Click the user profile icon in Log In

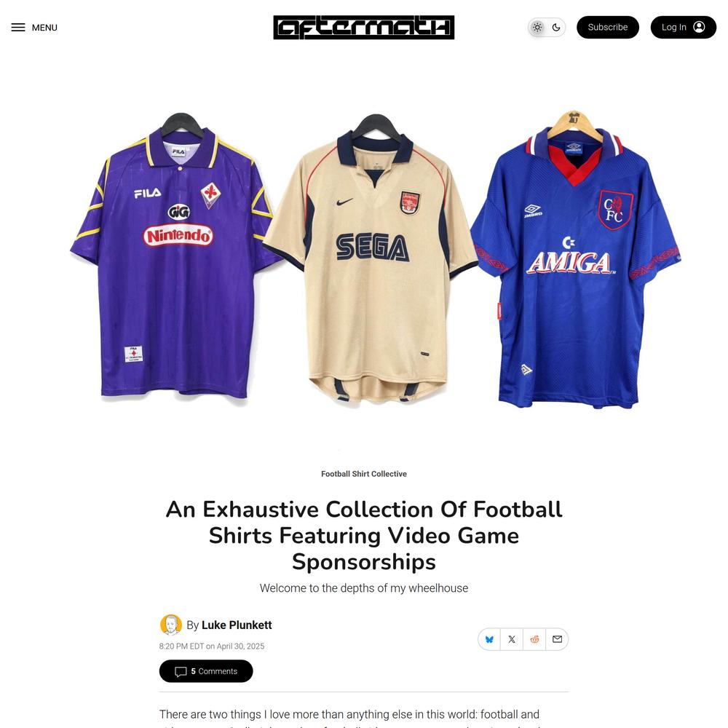click(x=699, y=28)
